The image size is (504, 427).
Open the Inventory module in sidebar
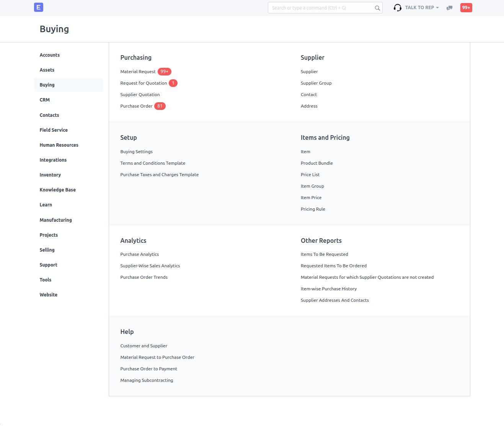(50, 175)
